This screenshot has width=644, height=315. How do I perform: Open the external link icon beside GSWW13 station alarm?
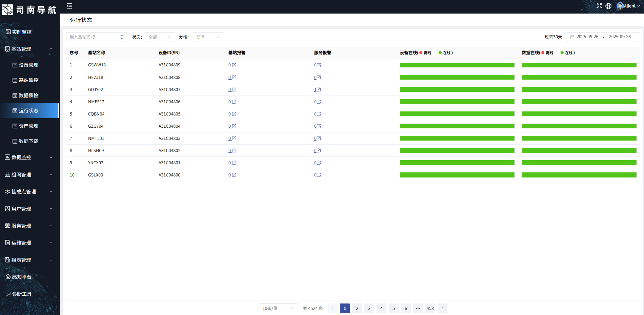coord(234,65)
